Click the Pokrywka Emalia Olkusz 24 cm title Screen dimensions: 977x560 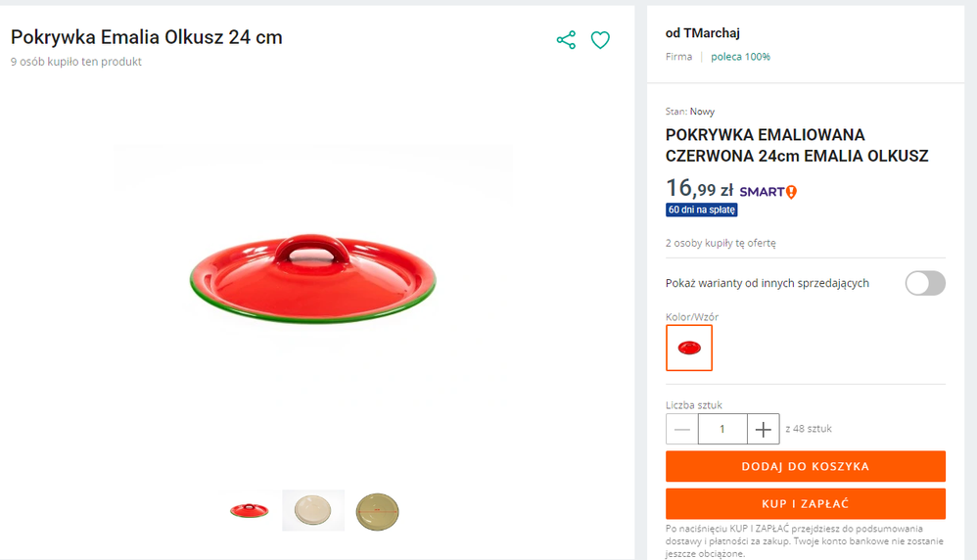(147, 37)
